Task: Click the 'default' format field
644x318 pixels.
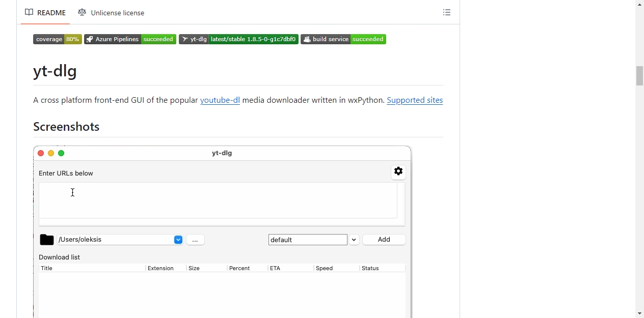Action: (308, 240)
